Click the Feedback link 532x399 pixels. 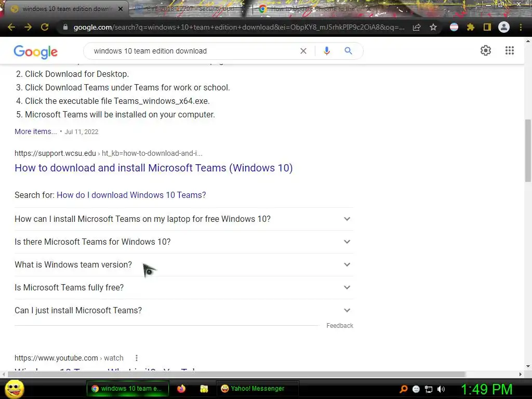pos(340,326)
